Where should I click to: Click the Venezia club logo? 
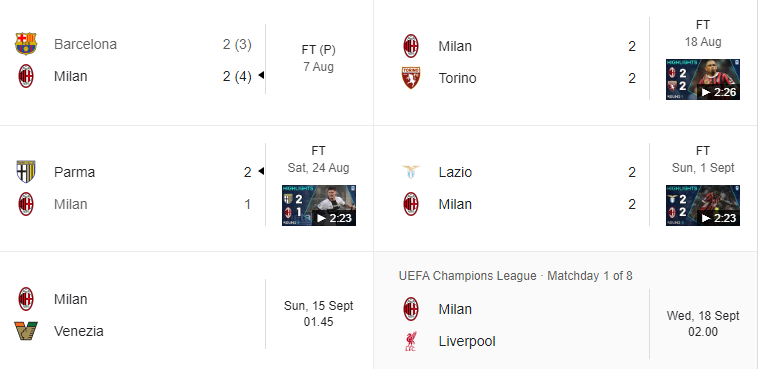pos(26,331)
